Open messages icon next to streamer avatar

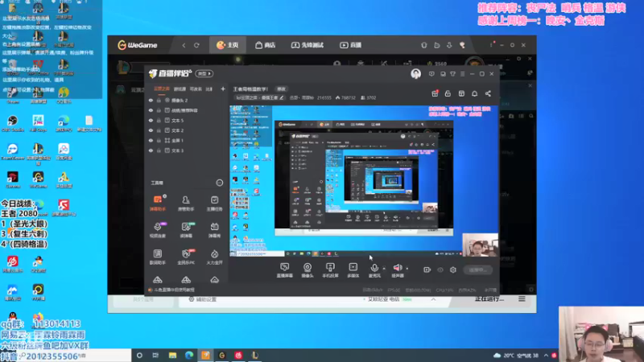tap(431, 74)
